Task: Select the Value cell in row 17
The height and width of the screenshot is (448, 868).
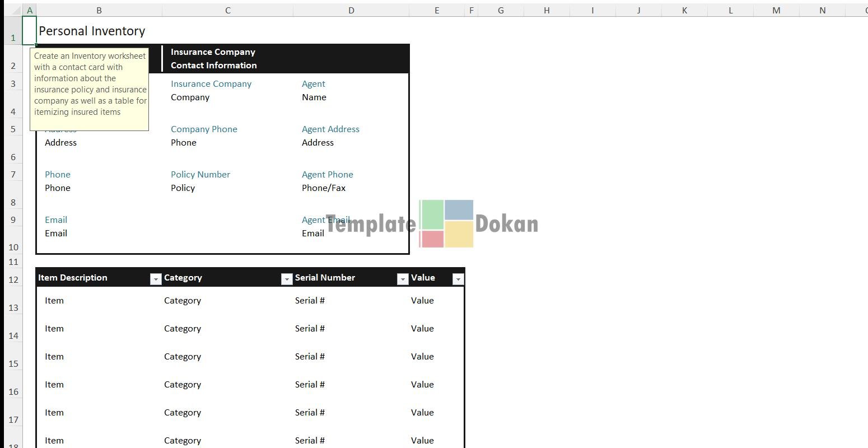Action: 422,413
